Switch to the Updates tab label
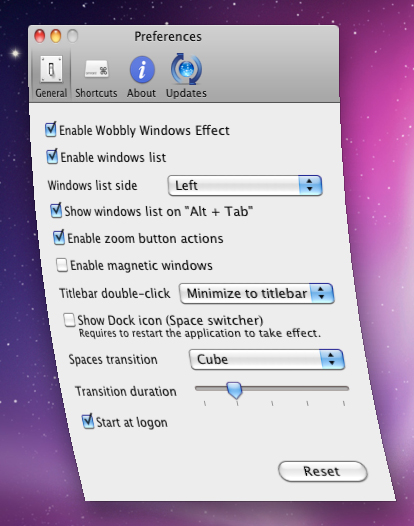 [x=186, y=93]
